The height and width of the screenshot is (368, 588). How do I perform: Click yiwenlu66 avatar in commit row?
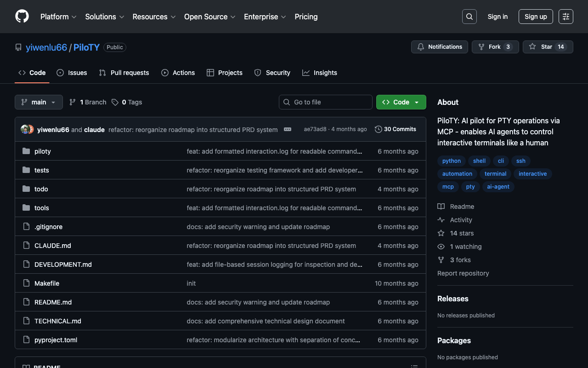[25, 129]
